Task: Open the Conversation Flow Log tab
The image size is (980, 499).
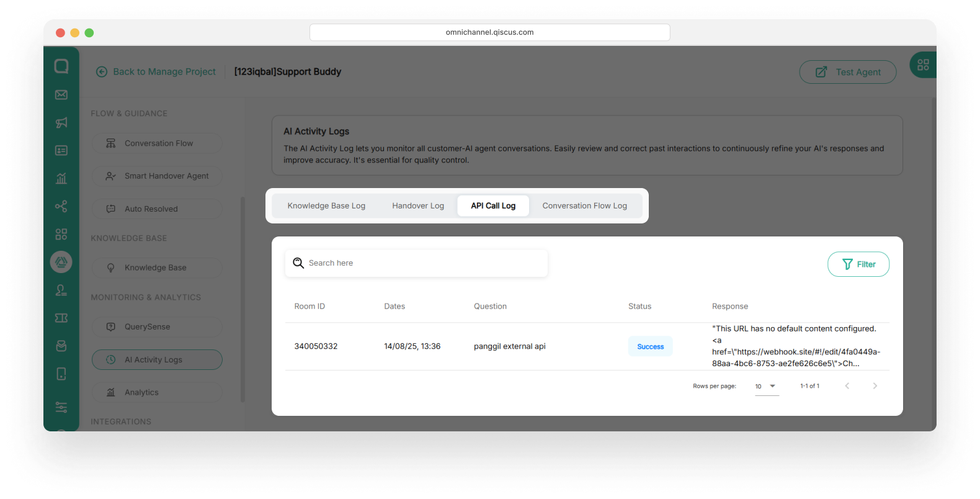Action: (x=584, y=206)
